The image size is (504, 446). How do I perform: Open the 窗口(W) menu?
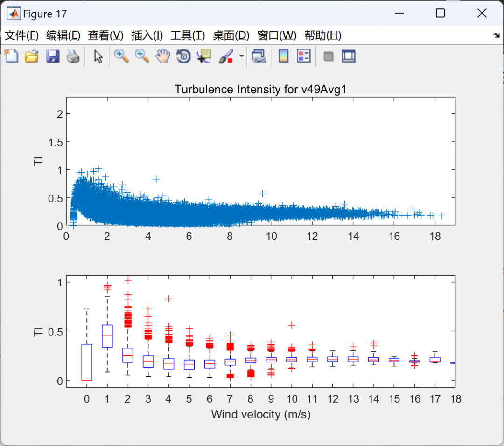click(276, 35)
